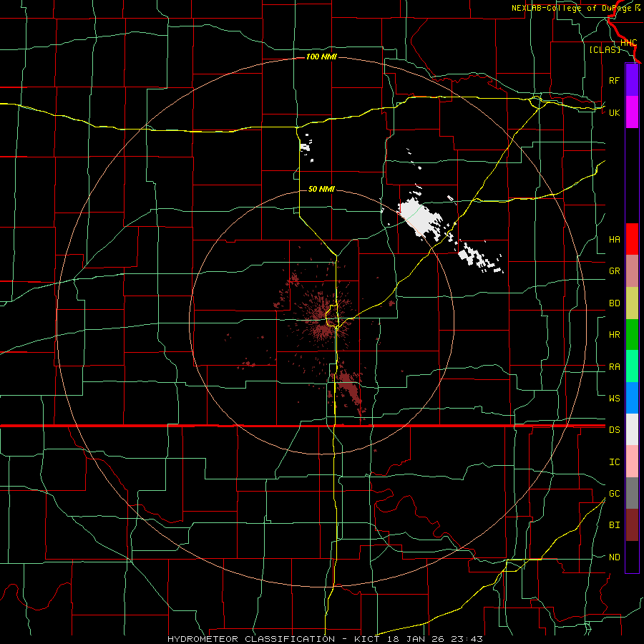Click the 'RA' legend label

614,367
